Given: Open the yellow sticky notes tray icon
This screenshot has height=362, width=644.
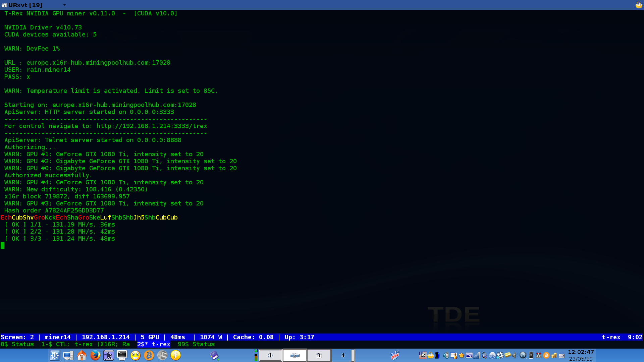Looking at the screenshot, I should (507, 355).
